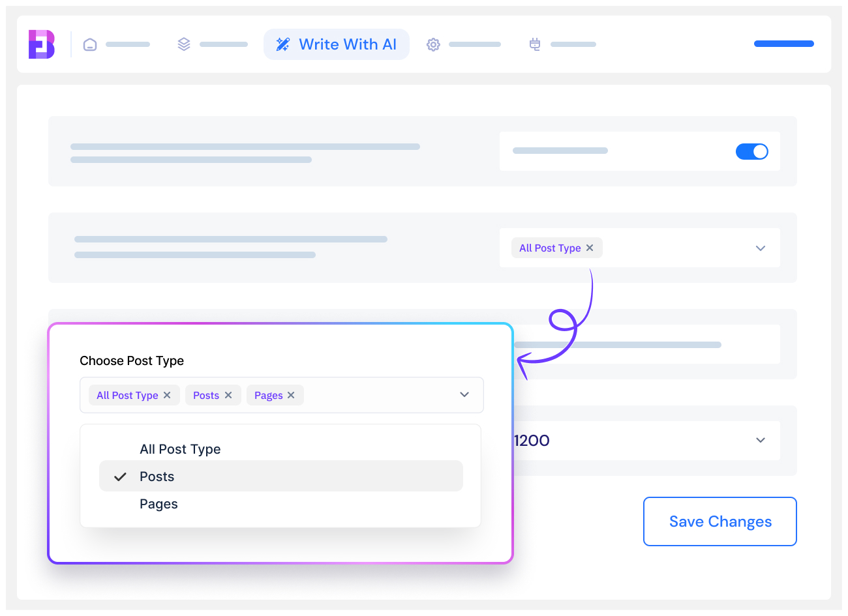Click the magic wand icon on Write With AI

[x=282, y=44]
